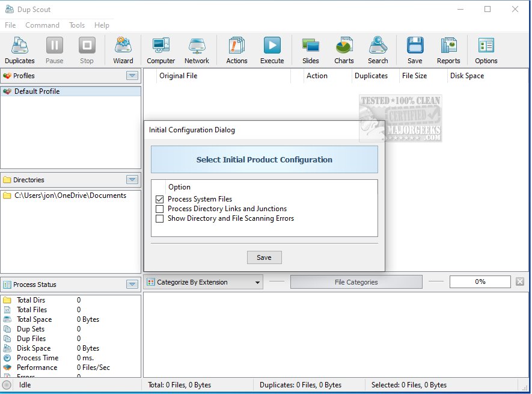
Task: Click the File Categories button
Action: (356, 282)
